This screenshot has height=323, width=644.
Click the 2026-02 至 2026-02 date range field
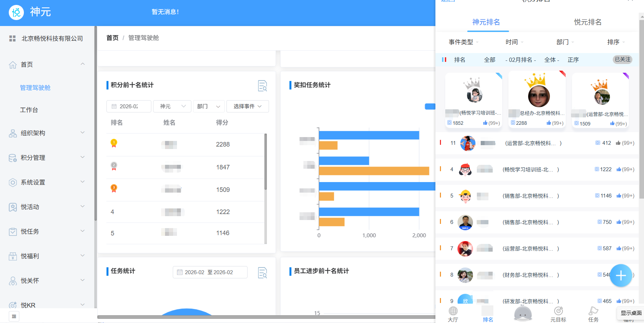210,272
